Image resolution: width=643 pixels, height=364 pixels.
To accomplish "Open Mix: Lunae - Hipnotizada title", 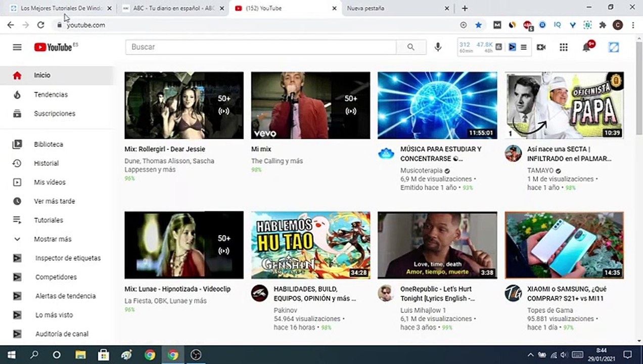I will [177, 289].
